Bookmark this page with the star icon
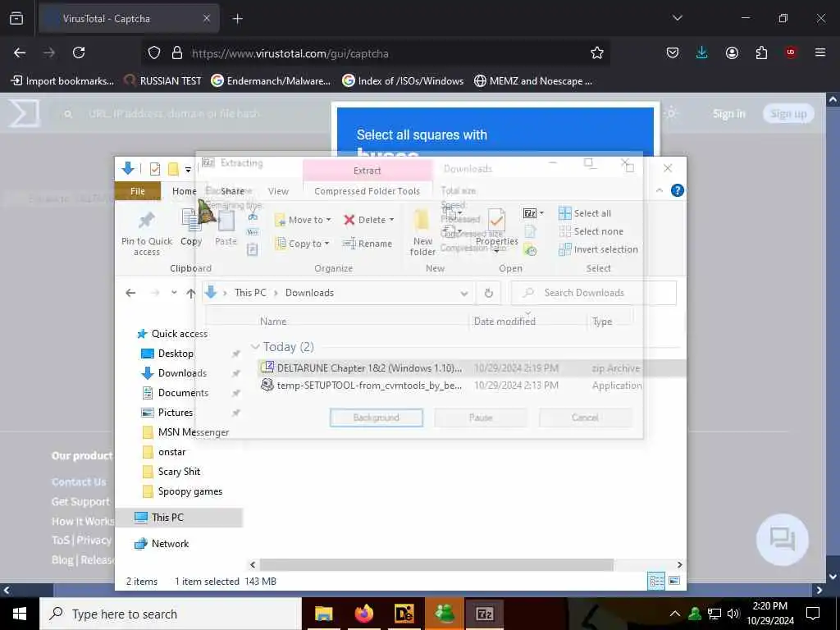Screen dimensions: 840x630 pyautogui.click(x=597, y=52)
